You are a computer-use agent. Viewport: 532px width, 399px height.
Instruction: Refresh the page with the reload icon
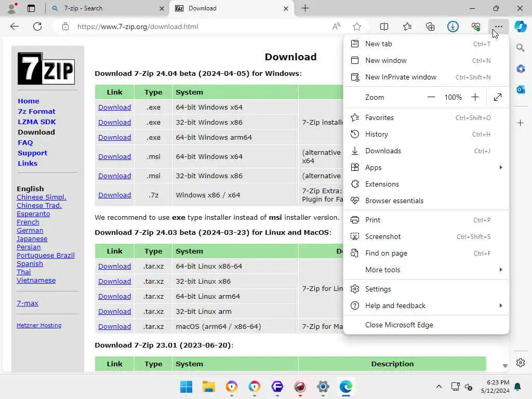tap(37, 26)
